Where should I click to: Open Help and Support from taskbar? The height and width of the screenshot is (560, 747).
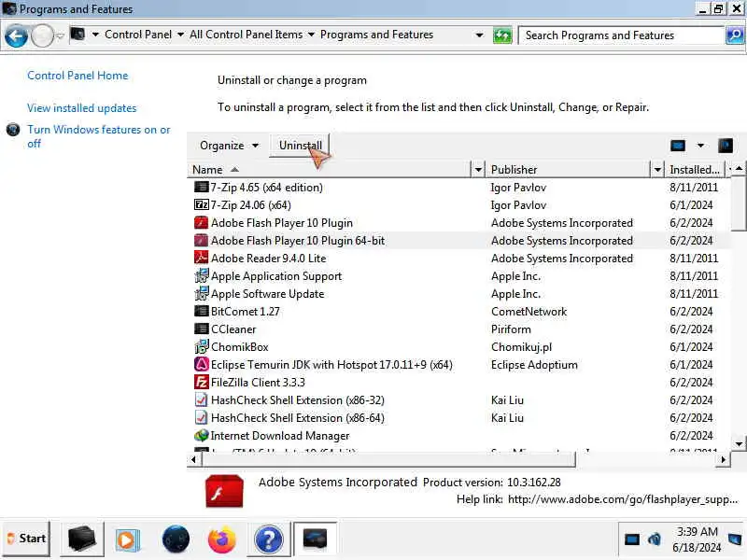point(269,540)
